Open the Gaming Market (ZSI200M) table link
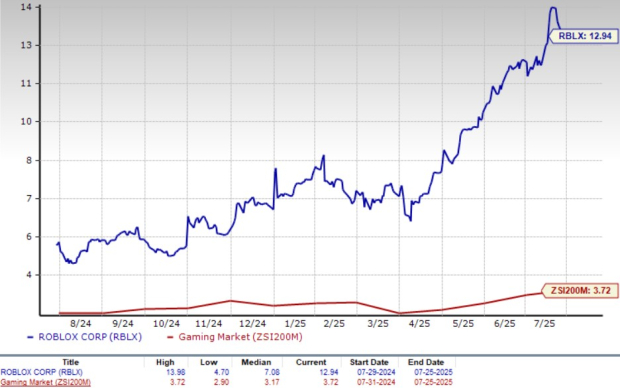This screenshot has width=620, height=388. 45,382
